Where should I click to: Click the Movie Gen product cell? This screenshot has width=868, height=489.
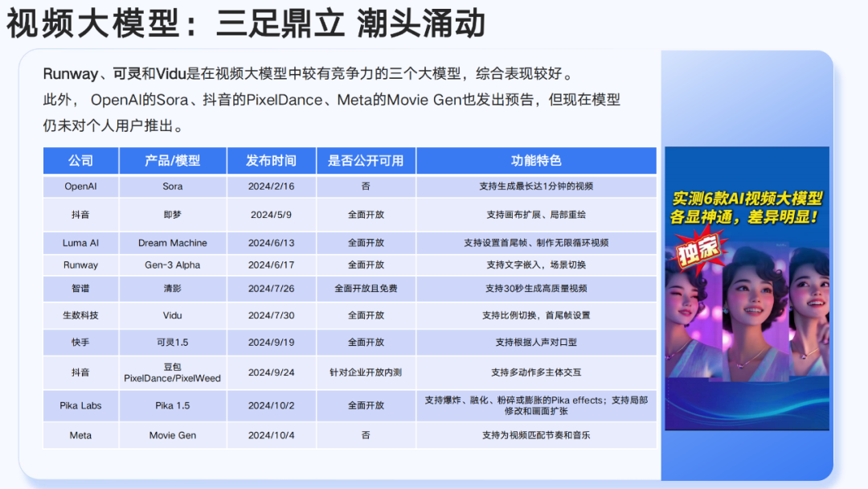click(x=173, y=436)
